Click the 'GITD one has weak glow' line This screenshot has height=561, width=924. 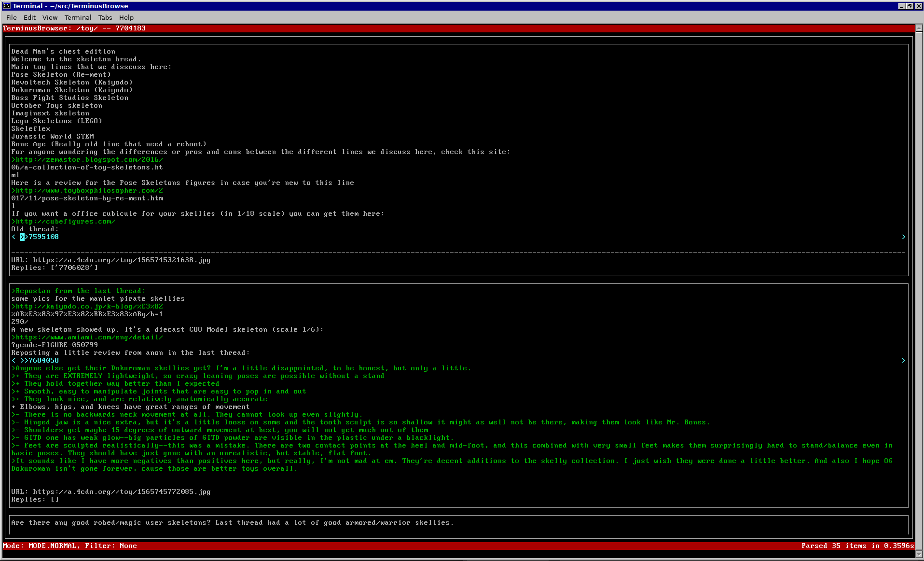[233, 437]
